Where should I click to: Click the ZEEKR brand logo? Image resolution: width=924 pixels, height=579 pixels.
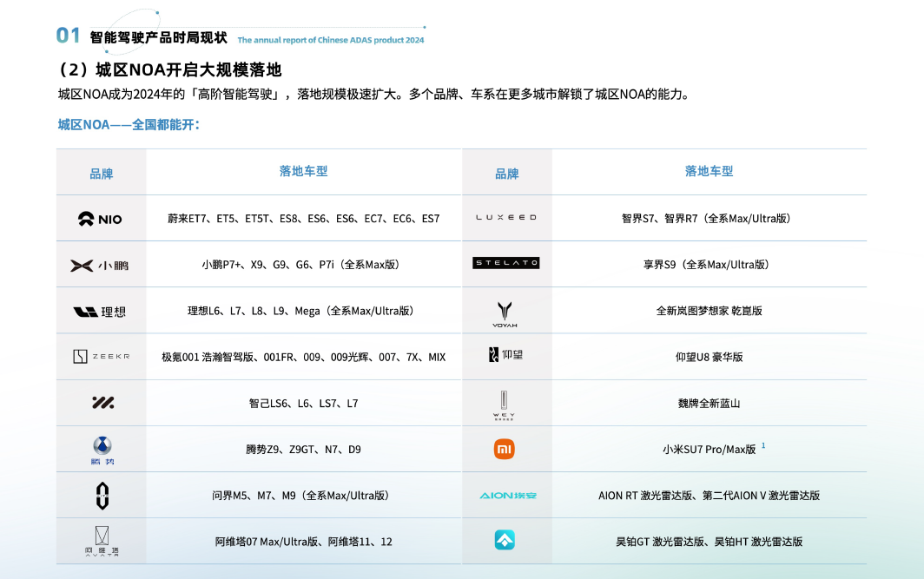tap(101, 356)
